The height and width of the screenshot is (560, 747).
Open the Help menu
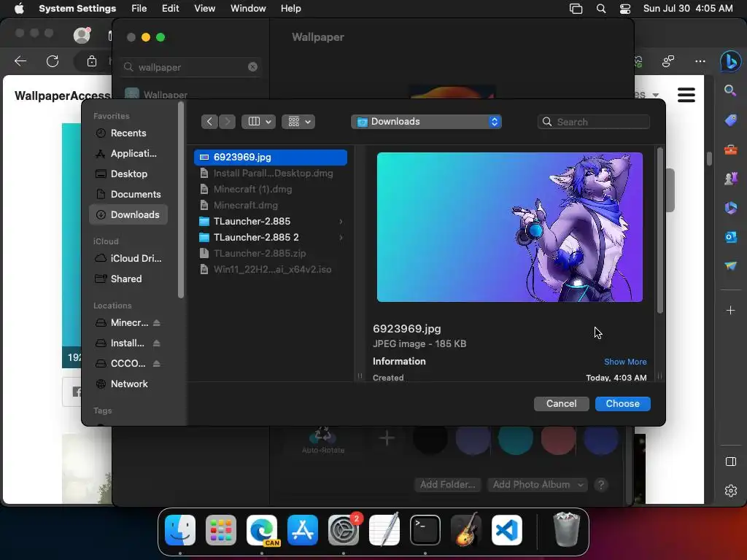(290, 9)
